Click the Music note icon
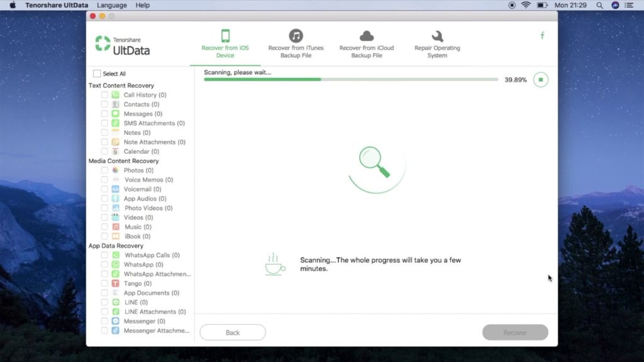Viewport: 644px width, 362px height. (x=116, y=227)
